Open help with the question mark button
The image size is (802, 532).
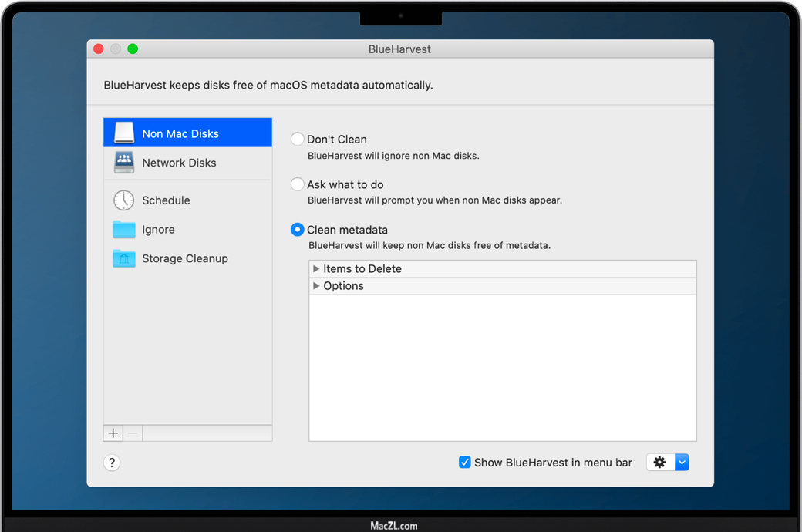pyautogui.click(x=112, y=463)
